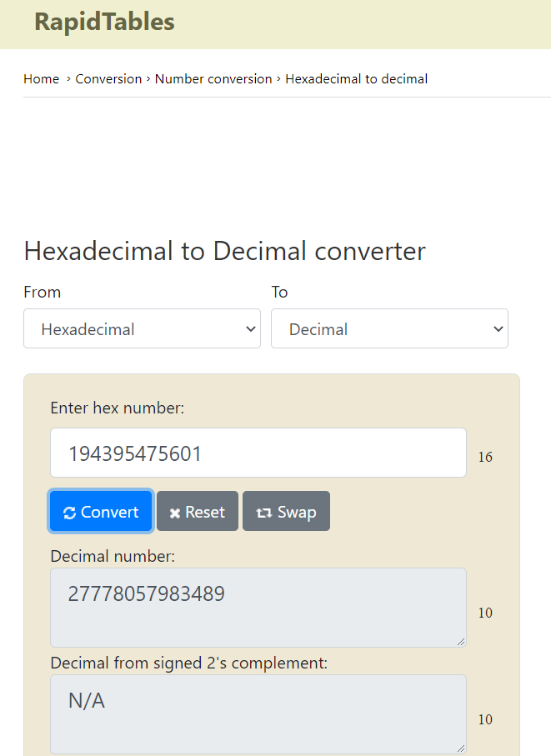The width and height of the screenshot is (551, 756).
Task: Open the RapidTables site logo
Action: coord(104,23)
